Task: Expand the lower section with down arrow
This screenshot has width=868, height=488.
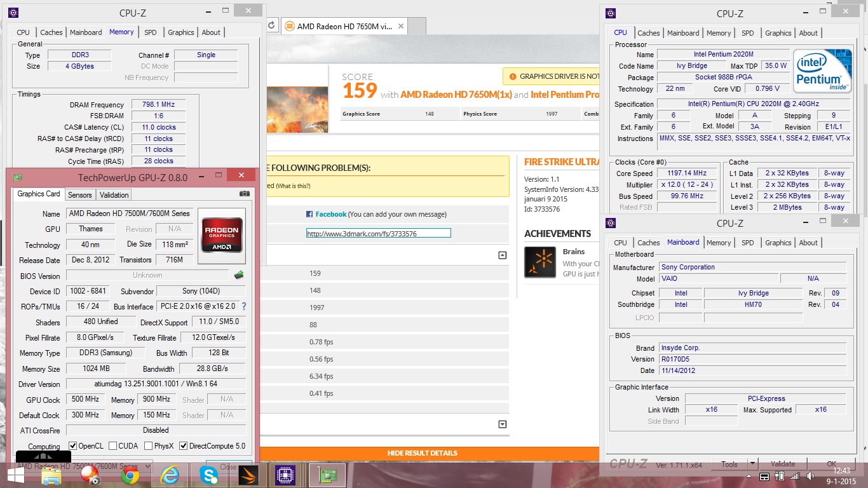Action: [x=503, y=424]
